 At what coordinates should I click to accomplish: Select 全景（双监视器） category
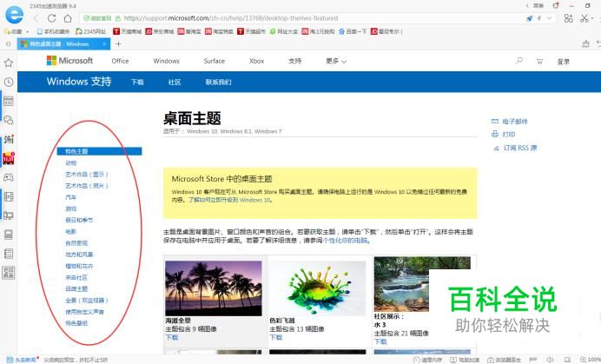pyautogui.click(x=87, y=301)
